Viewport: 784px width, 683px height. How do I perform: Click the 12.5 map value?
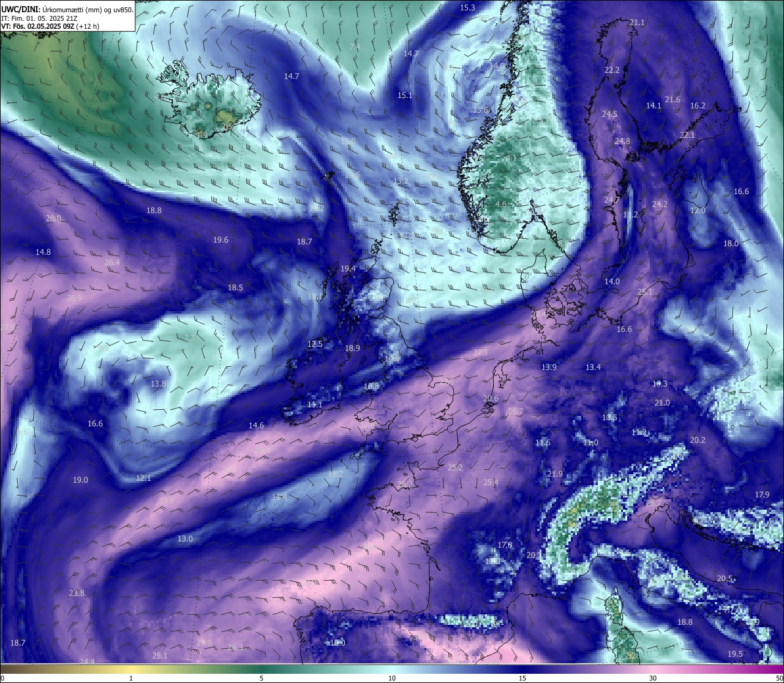click(315, 344)
